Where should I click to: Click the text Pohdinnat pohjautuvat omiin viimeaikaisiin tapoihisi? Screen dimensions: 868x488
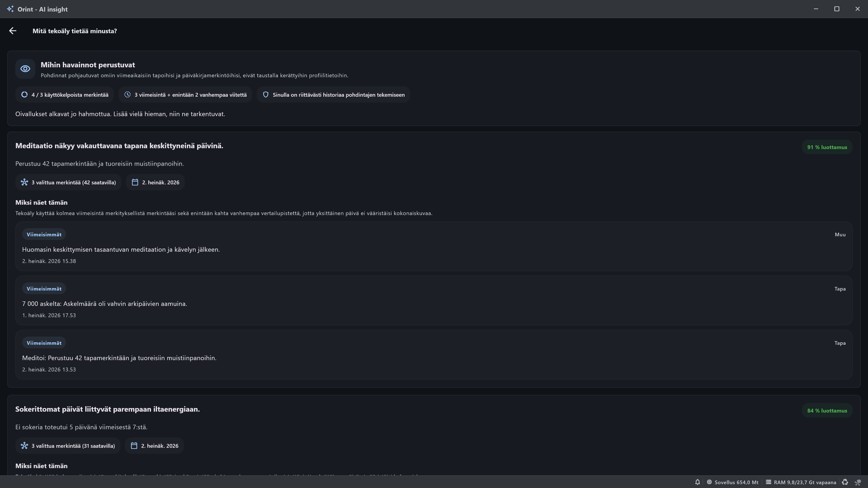pyautogui.click(x=194, y=75)
